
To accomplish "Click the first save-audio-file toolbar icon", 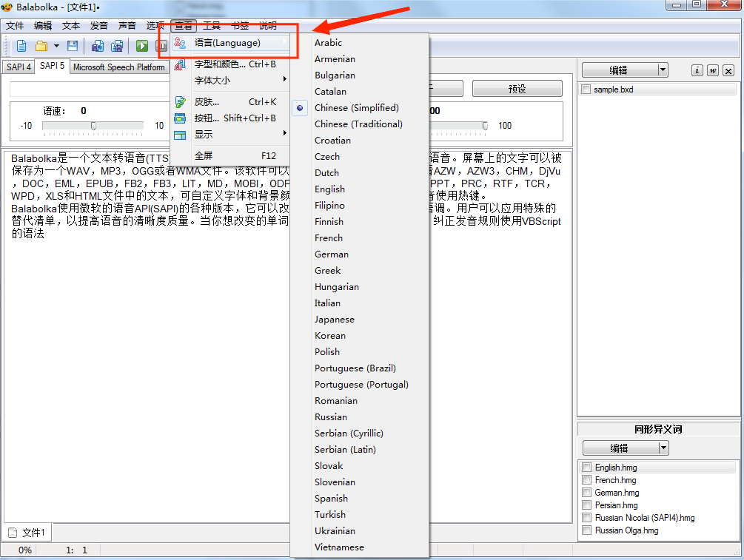I will [x=98, y=46].
